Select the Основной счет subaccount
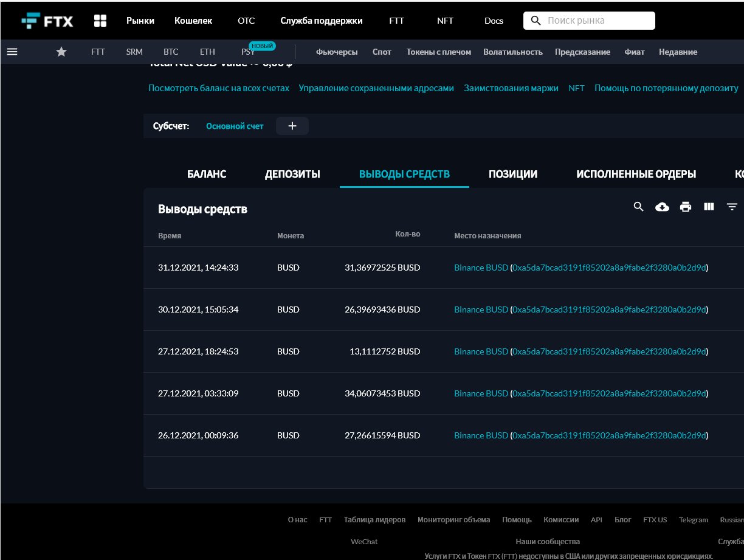The width and height of the screenshot is (744, 560). coord(235,126)
